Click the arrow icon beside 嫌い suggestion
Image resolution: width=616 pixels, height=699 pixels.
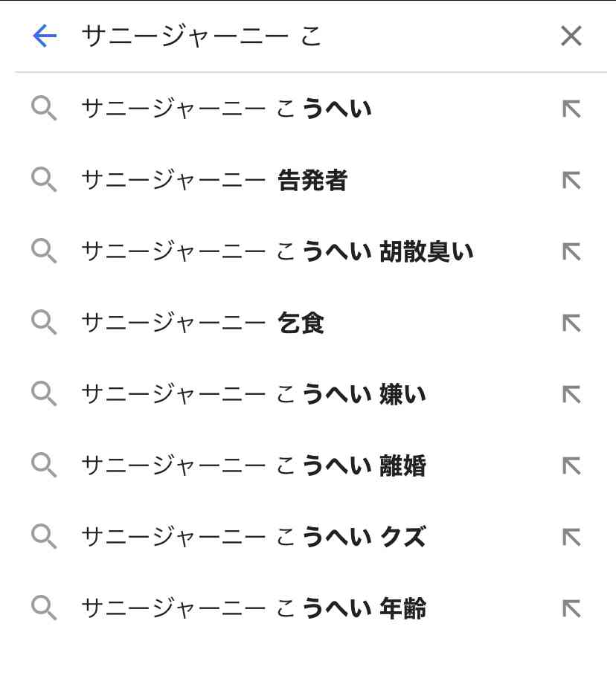(x=571, y=395)
